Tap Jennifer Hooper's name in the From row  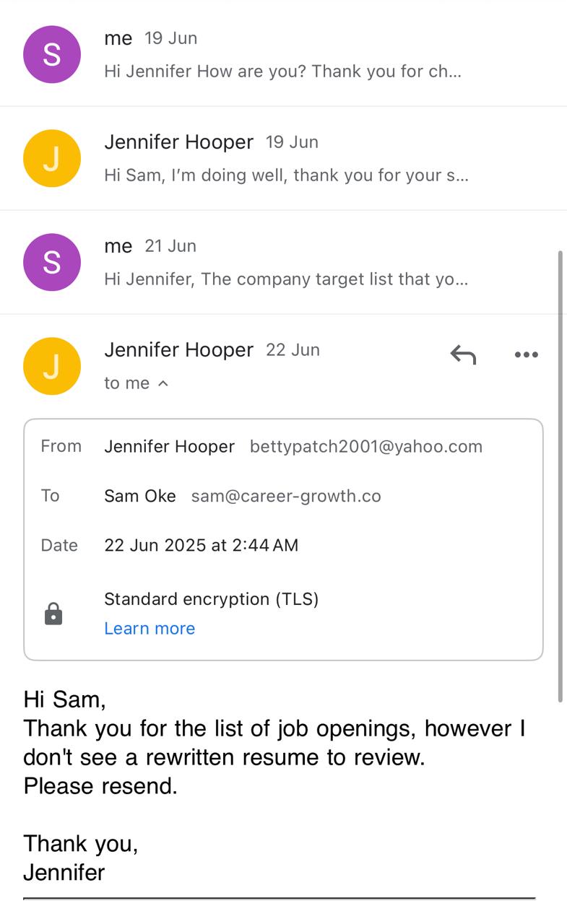click(x=169, y=447)
